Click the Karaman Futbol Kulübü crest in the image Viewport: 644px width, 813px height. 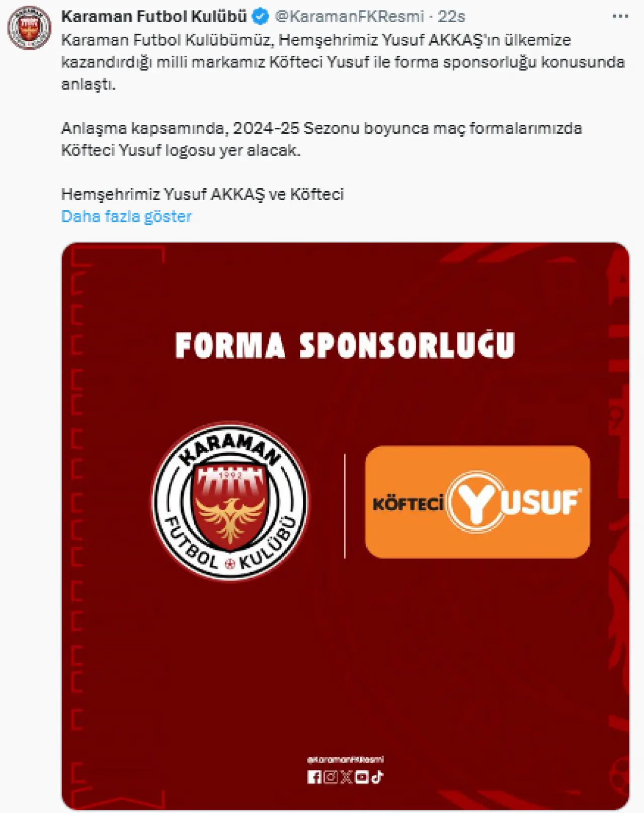coord(230,501)
